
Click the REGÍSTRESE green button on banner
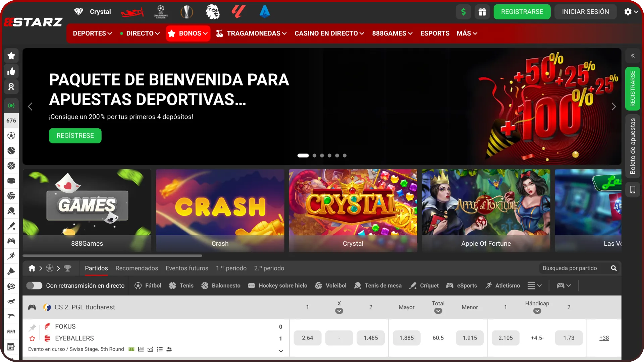tap(75, 136)
